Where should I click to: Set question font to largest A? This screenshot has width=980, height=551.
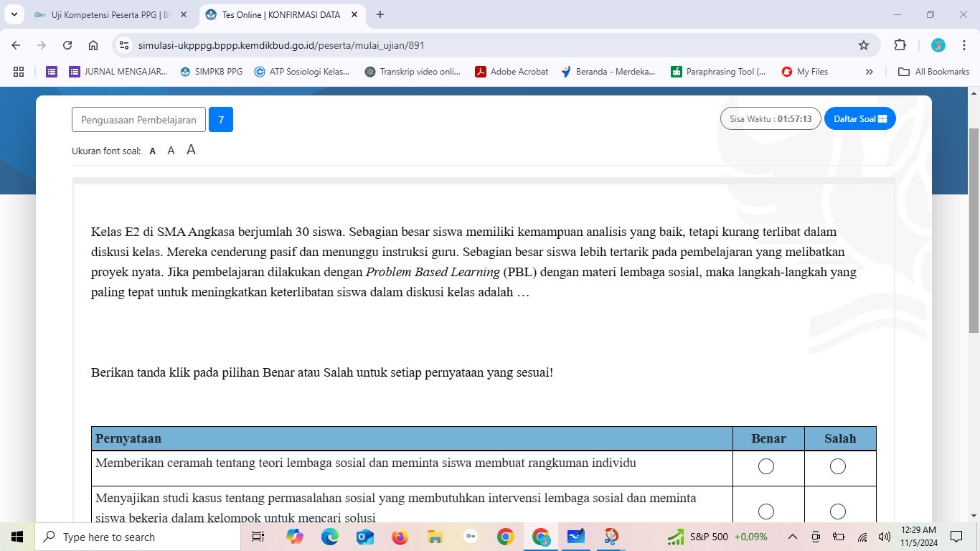(191, 150)
